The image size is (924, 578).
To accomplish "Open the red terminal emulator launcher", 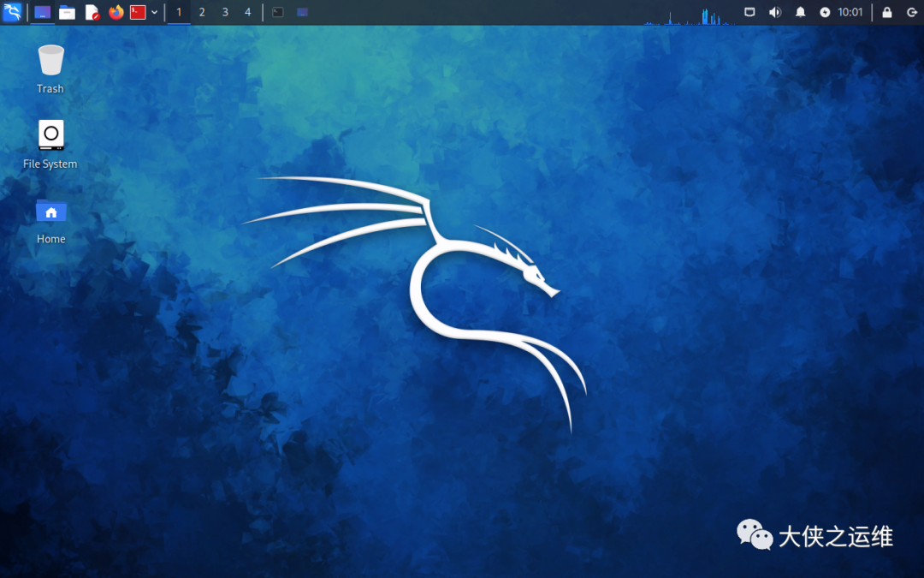I will point(138,12).
